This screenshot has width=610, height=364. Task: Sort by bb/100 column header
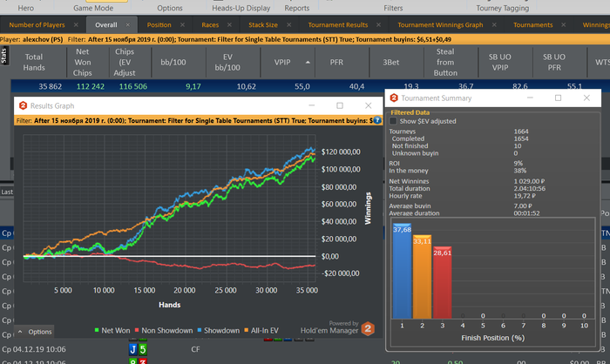(x=173, y=62)
